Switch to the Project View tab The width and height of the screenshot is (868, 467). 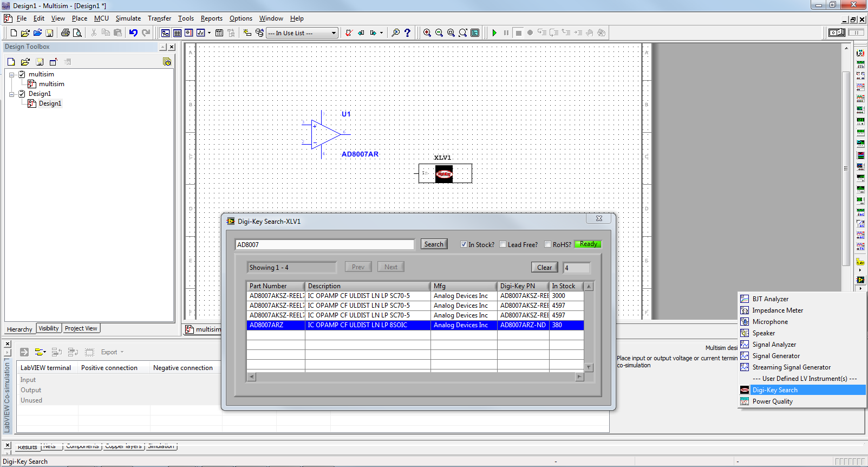click(81, 328)
